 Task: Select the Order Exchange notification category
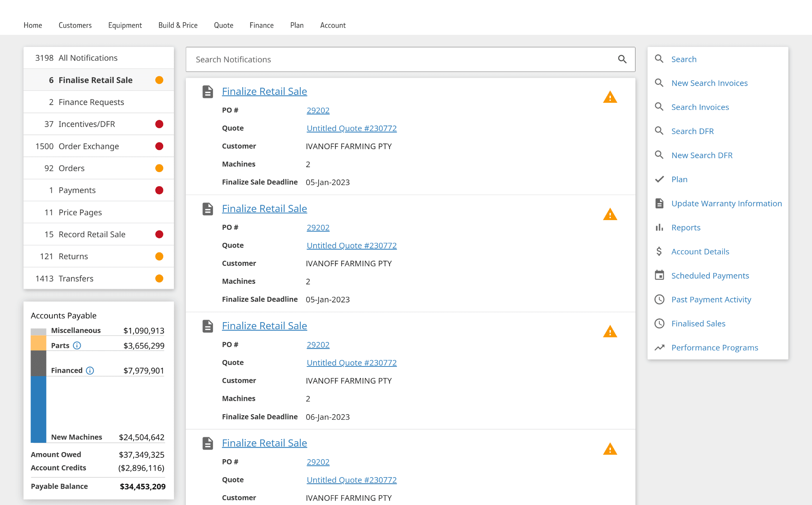click(89, 146)
